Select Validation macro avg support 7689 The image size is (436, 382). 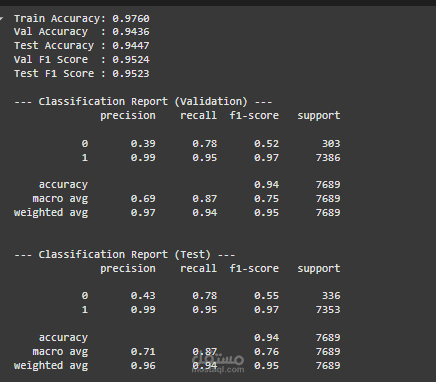[328, 199]
